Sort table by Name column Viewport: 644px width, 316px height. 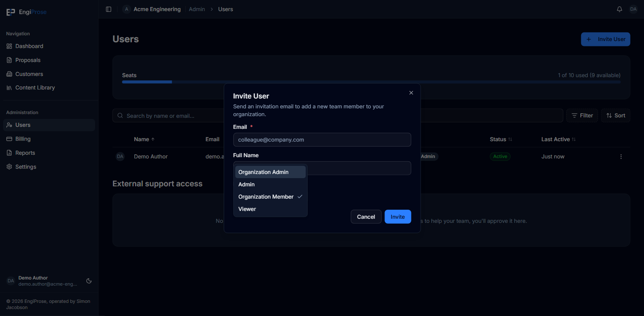coord(144,139)
